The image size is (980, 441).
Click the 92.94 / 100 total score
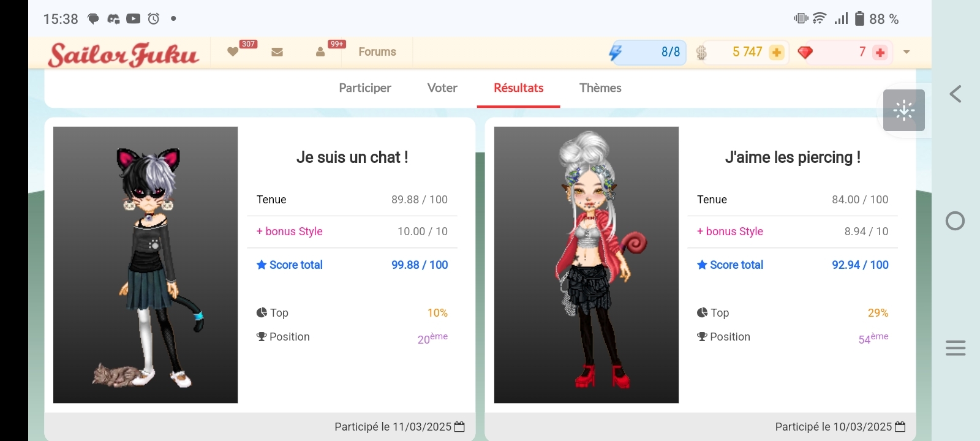click(860, 265)
